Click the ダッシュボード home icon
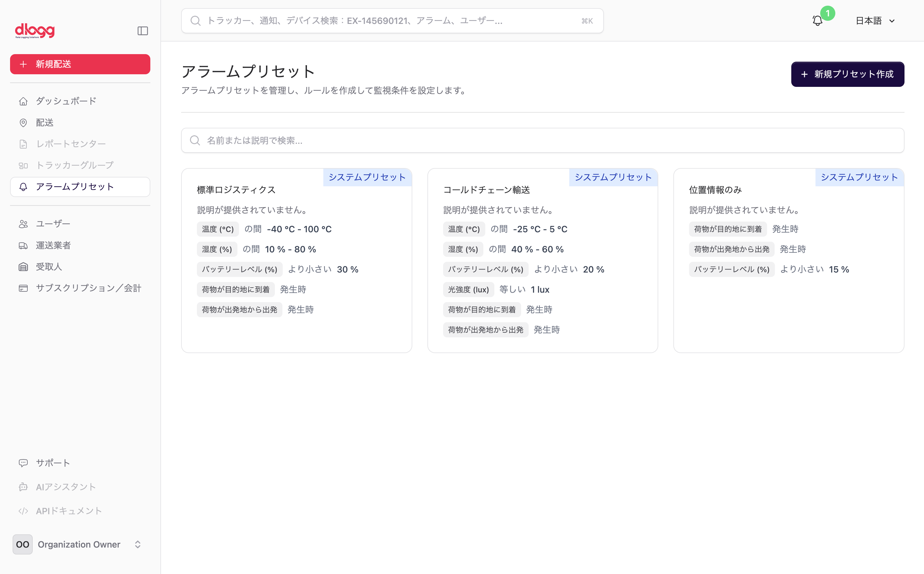 click(23, 101)
